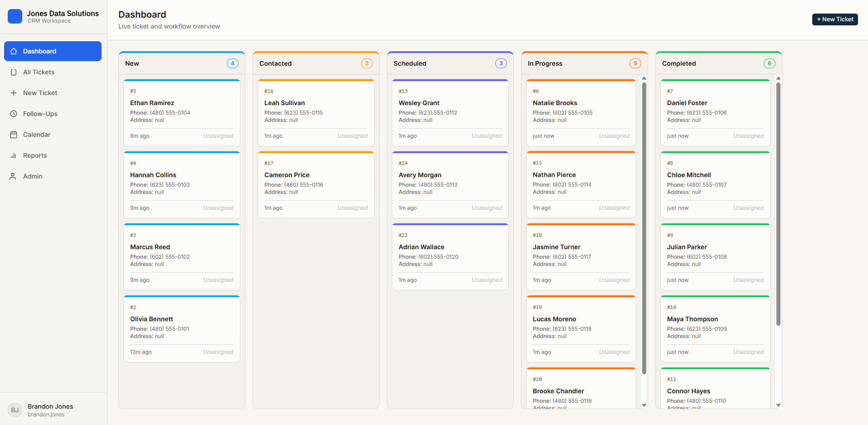Click the BJ user avatar
Image resolution: width=868 pixels, height=425 pixels.
pos(15,410)
